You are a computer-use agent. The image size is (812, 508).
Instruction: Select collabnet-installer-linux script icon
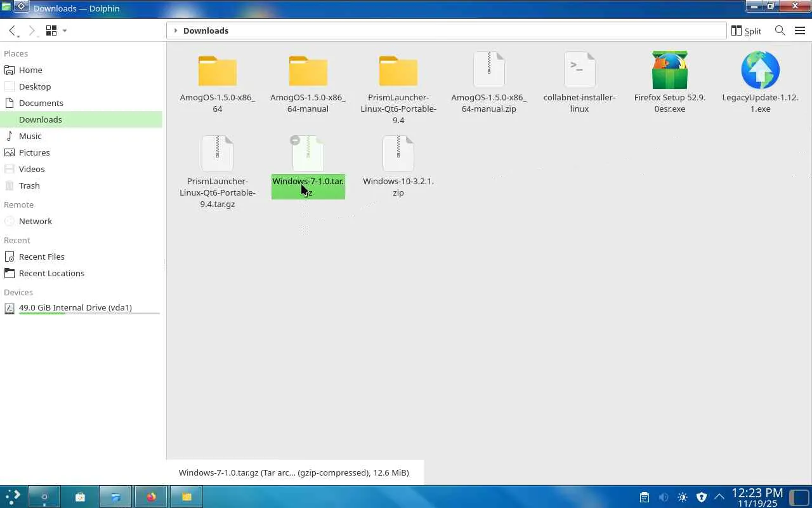pos(579,70)
